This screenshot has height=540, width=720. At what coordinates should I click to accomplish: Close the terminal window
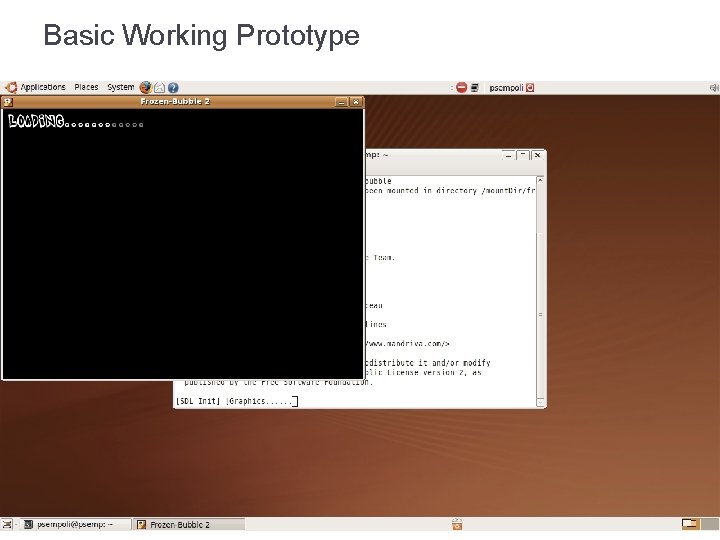pos(537,156)
